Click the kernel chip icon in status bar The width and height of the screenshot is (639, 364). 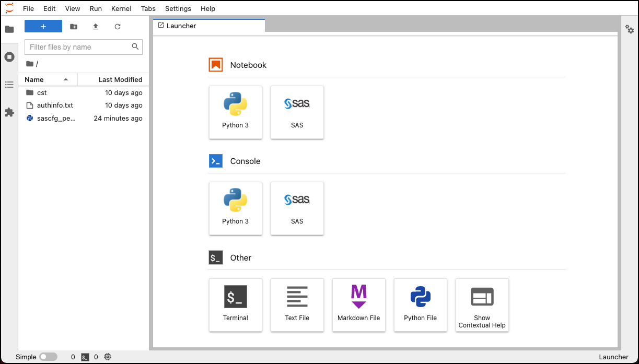[108, 357]
